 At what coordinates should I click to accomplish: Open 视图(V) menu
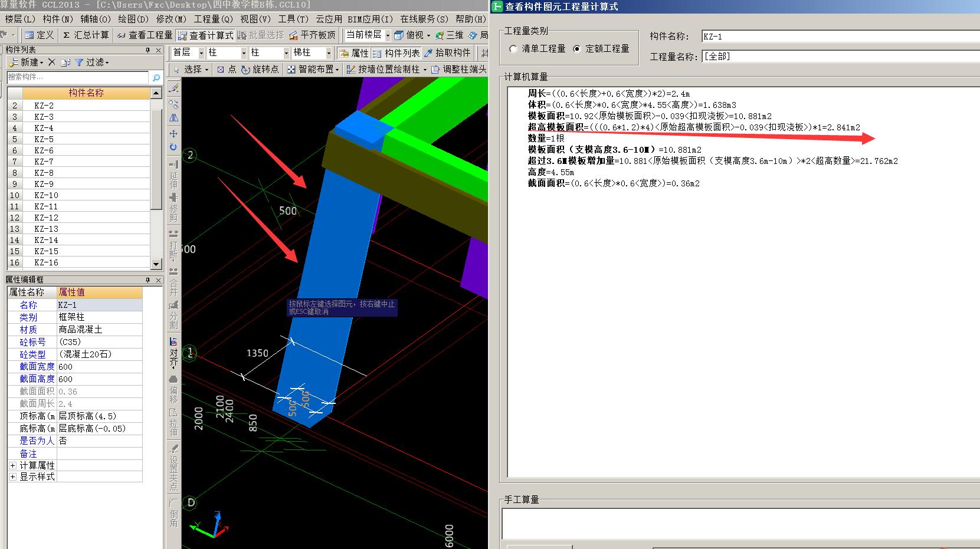(x=255, y=19)
